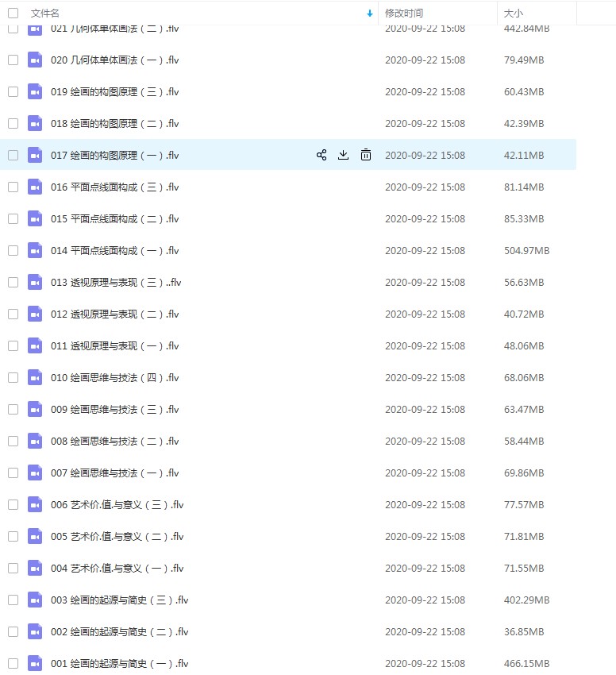Click the size value 36.85MB

pyautogui.click(x=524, y=631)
